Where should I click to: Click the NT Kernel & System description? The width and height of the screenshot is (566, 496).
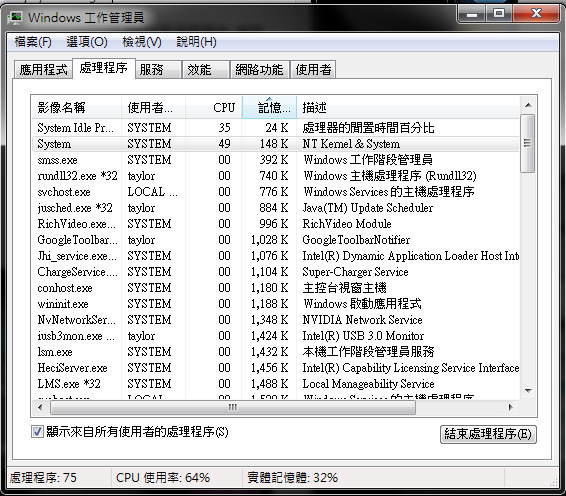click(351, 144)
